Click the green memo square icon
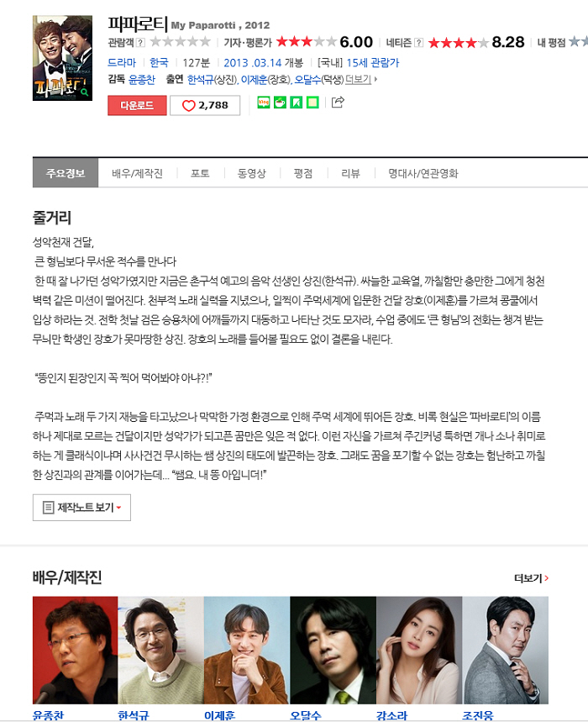 pos(312,103)
